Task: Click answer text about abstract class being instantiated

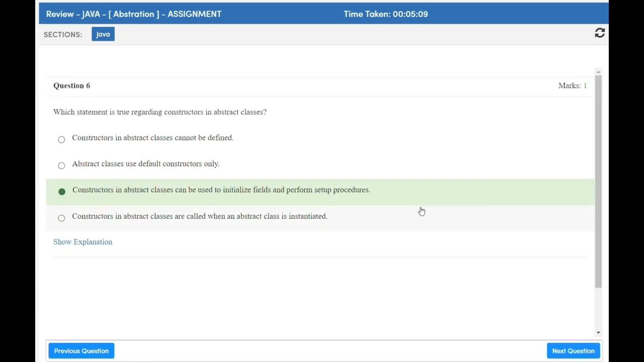Action: click(200, 216)
